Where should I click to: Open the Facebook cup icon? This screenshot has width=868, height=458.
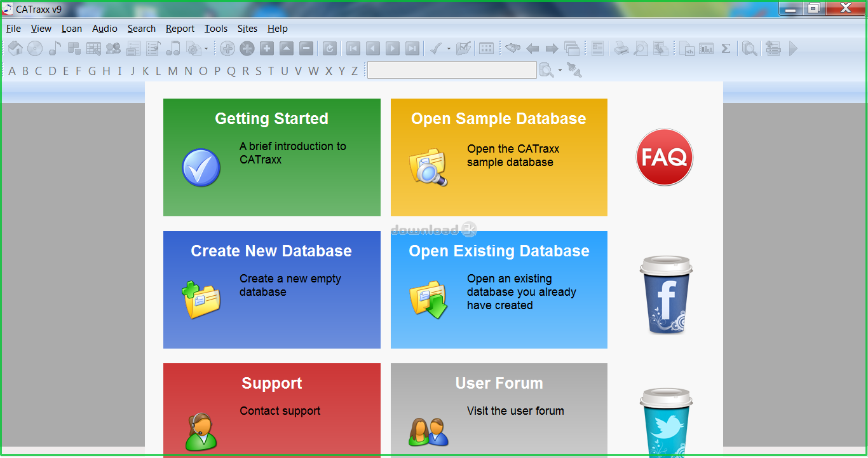pos(666,295)
